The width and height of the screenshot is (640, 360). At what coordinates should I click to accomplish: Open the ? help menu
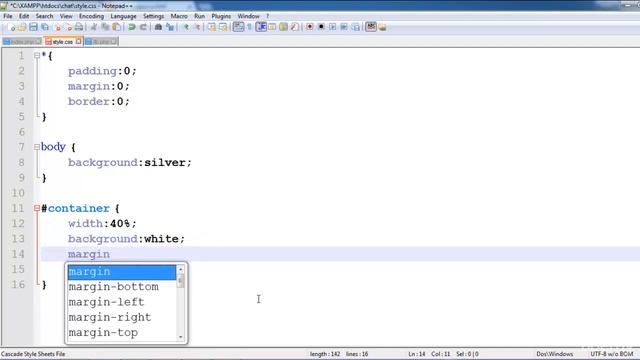(x=268, y=16)
